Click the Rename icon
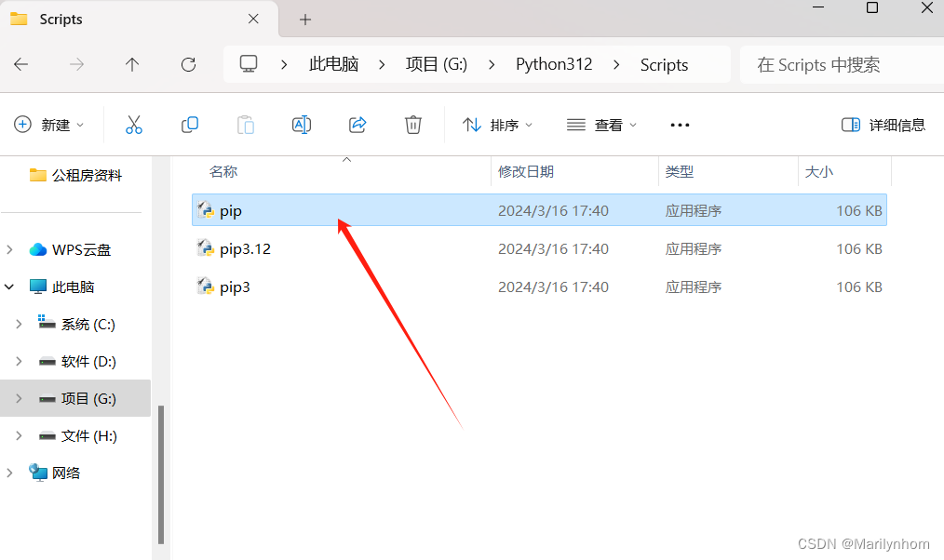This screenshot has height=560, width=944. click(x=302, y=125)
